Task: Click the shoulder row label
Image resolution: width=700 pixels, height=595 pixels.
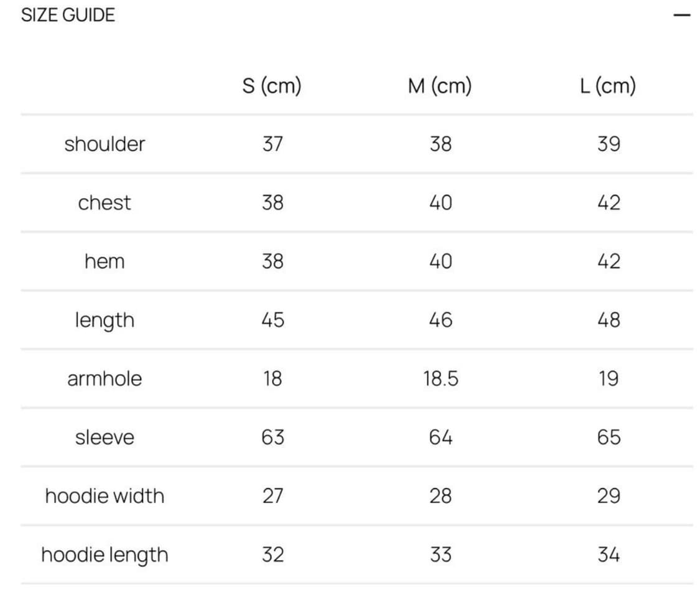Action: tap(105, 144)
